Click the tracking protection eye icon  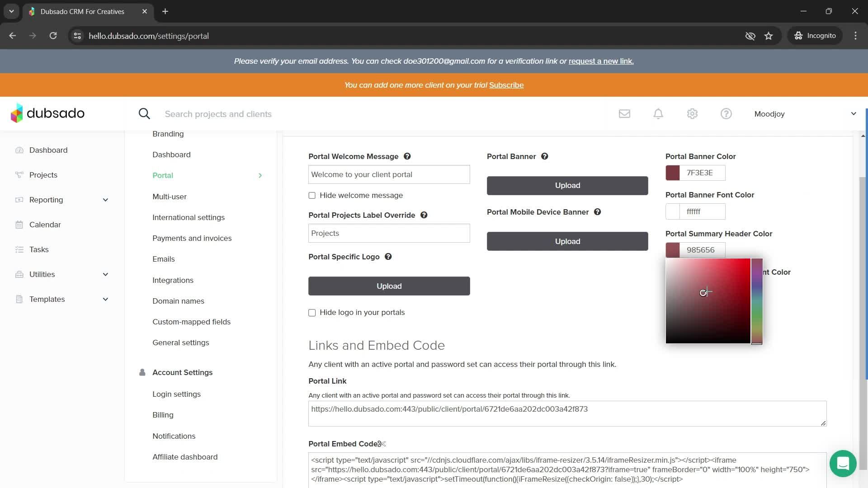(750, 36)
